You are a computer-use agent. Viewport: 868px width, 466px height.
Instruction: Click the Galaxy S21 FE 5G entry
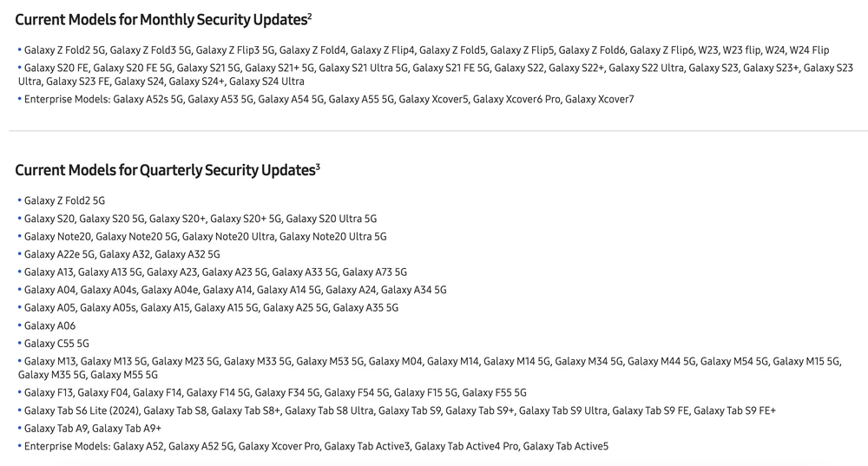pyautogui.click(x=450, y=68)
